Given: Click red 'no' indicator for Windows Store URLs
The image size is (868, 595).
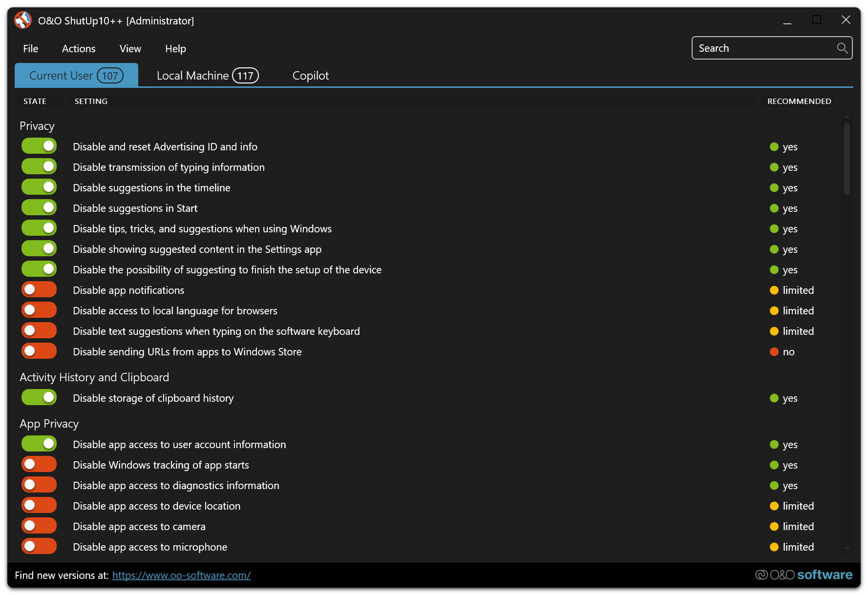Looking at the screenshot, I should pos(774,352).
